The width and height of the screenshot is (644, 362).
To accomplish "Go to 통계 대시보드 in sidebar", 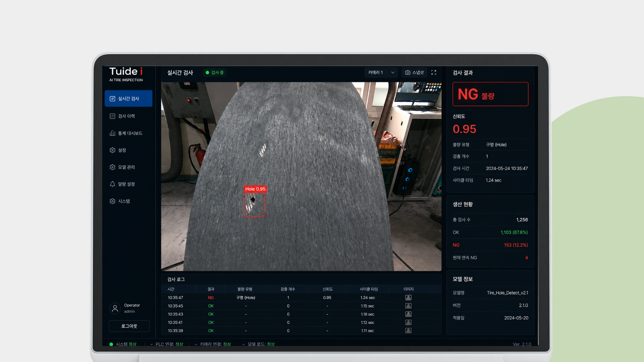I will (128, 133).
